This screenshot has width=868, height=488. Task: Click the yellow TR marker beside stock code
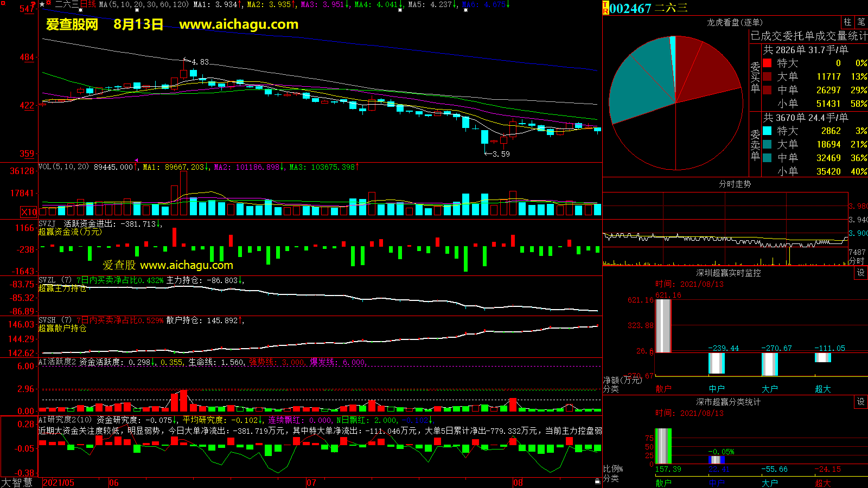pyautogui.click(x=605, y=8)
